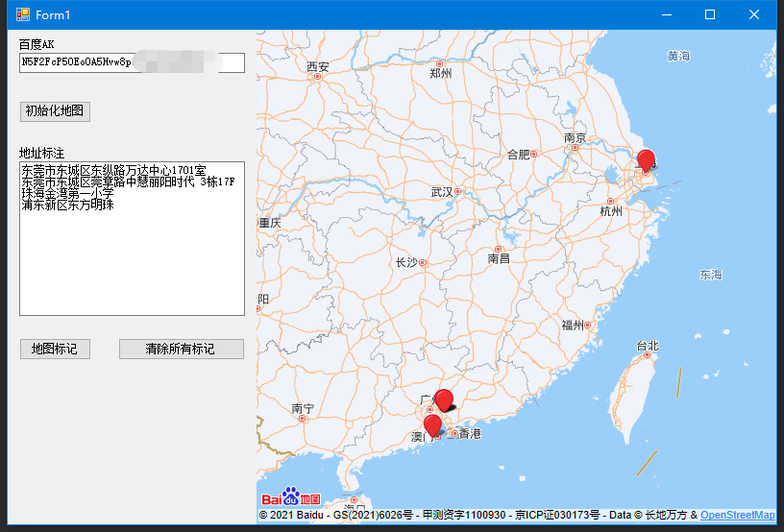Click the Baidu 地图 logo
784x532 pixels.
(x=291, y=497)
